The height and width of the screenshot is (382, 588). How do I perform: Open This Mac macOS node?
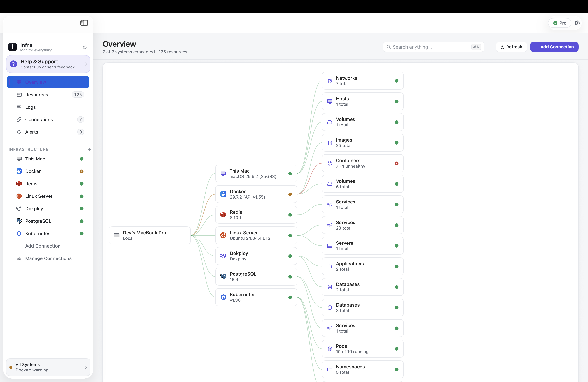(256, 174)
